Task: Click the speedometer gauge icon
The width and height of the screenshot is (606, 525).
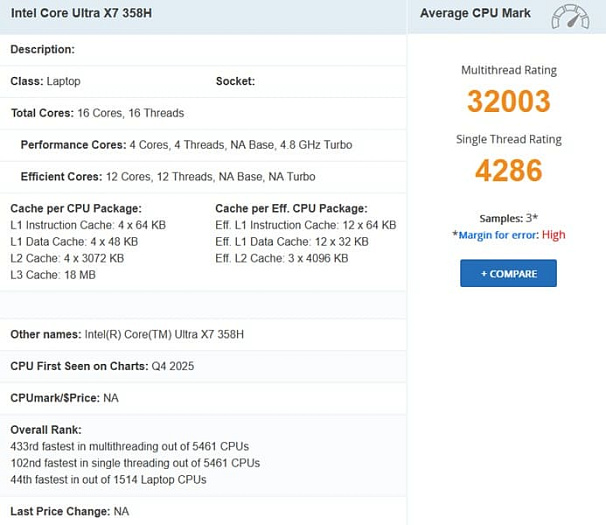Action: [570, 17]
